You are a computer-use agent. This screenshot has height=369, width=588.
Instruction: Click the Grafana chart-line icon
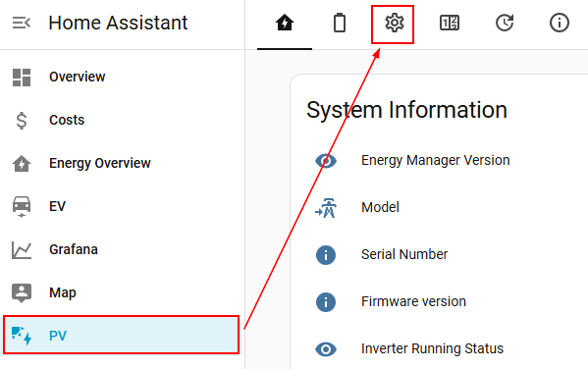pyautogui.click(x=22, y=250)
